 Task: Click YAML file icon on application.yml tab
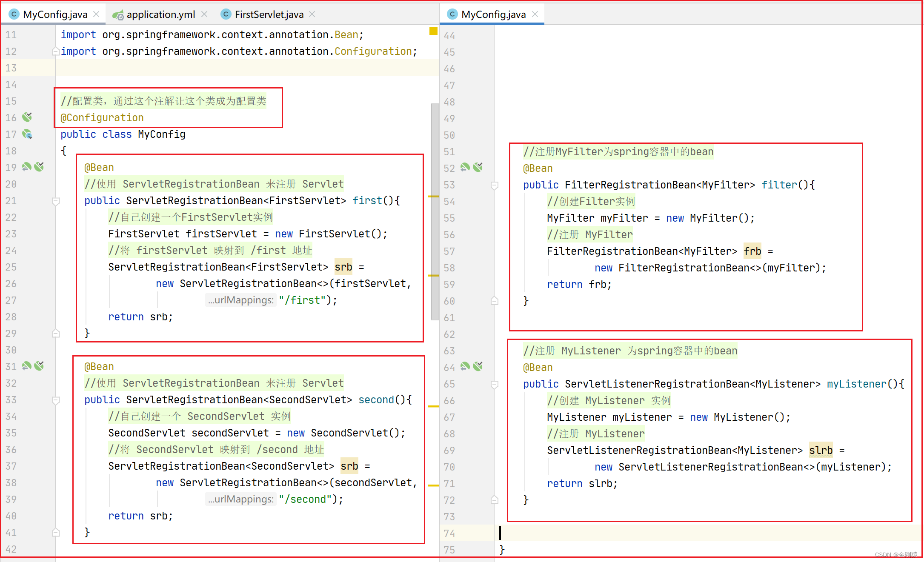[x=118, y=15]
